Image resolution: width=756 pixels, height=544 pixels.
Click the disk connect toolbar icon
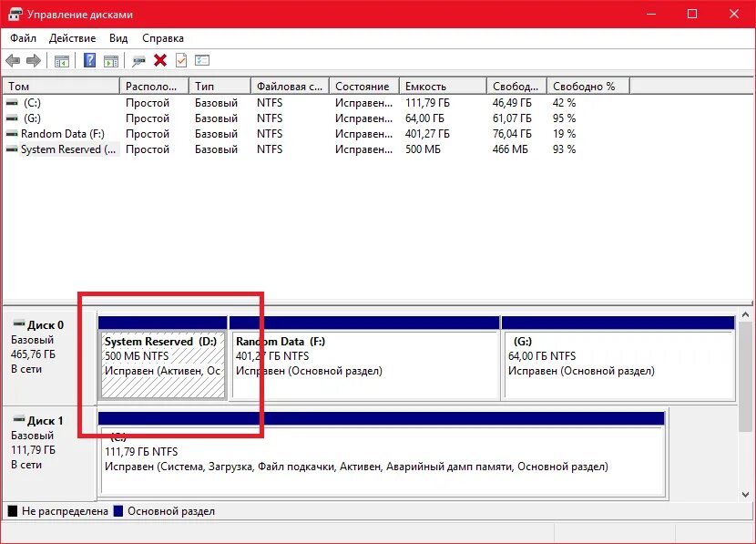138,61
